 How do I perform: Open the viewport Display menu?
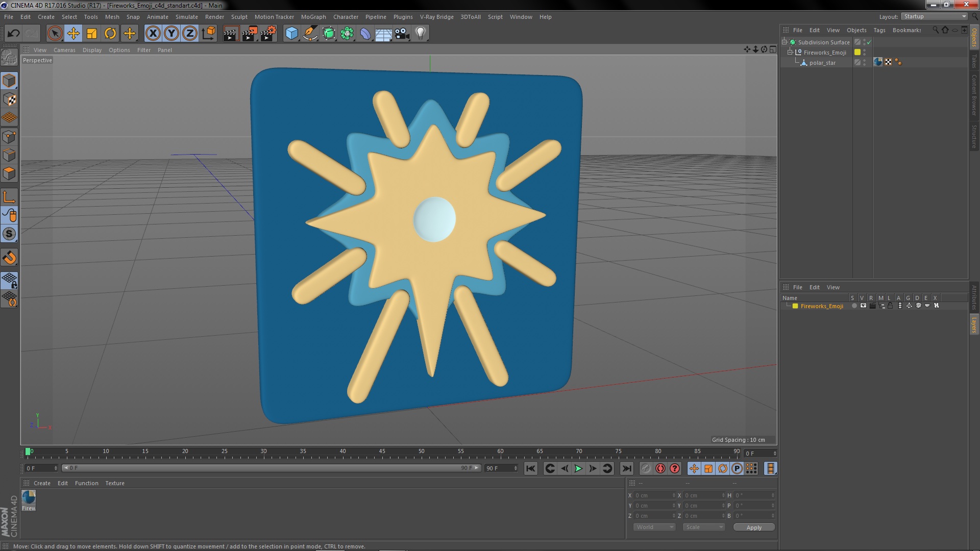point(92,50)
